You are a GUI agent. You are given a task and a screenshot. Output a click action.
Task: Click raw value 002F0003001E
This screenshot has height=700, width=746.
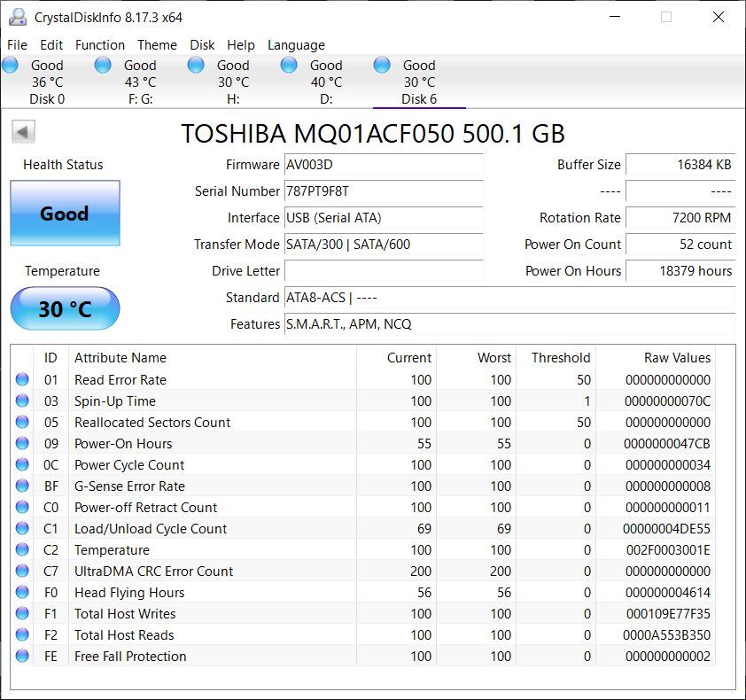[668, 549]
